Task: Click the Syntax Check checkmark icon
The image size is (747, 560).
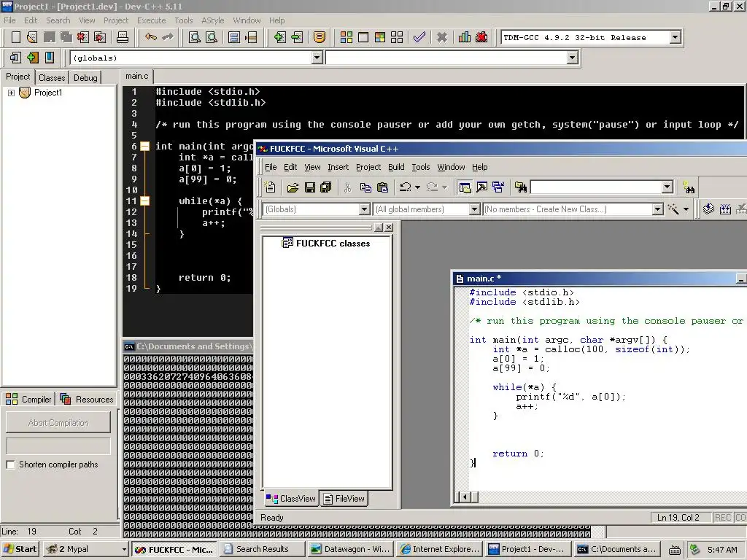Action: [x=419, y=37]
